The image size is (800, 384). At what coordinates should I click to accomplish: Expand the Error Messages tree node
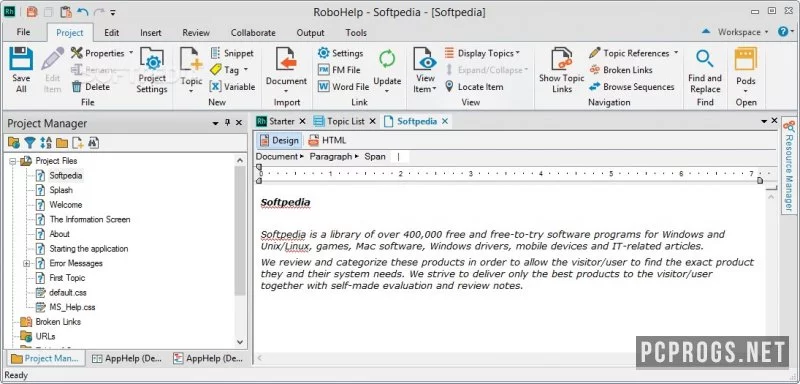pyautogui.click(x=27, y=264)
